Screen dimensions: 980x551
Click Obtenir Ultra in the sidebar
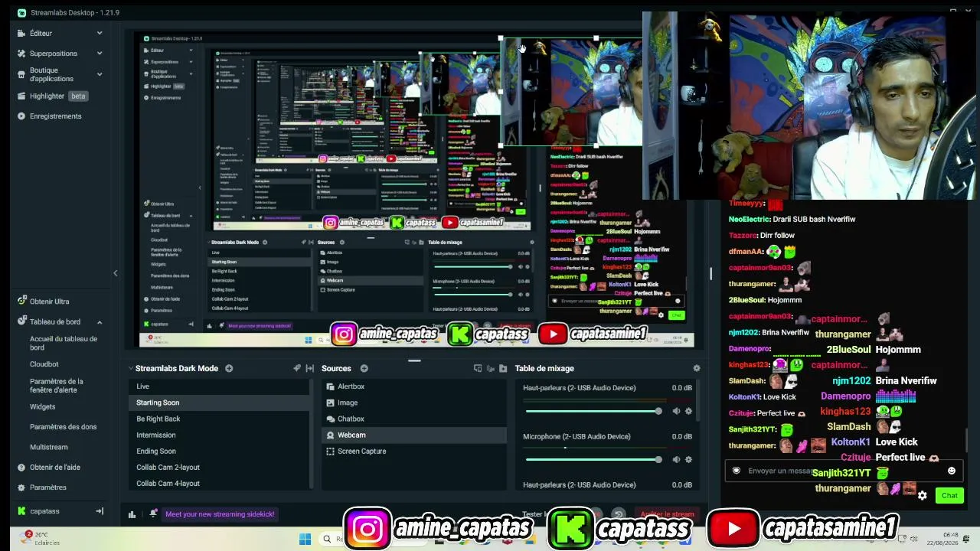coord(49,302)
